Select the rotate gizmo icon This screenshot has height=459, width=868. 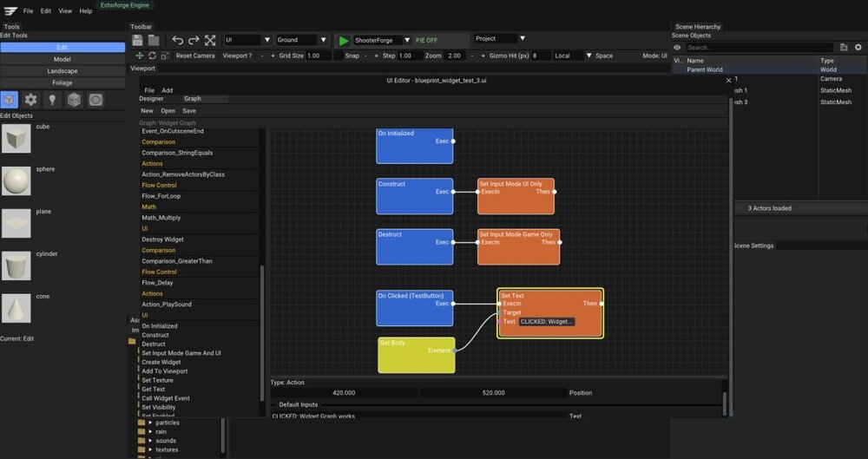[x=152, y=56]
